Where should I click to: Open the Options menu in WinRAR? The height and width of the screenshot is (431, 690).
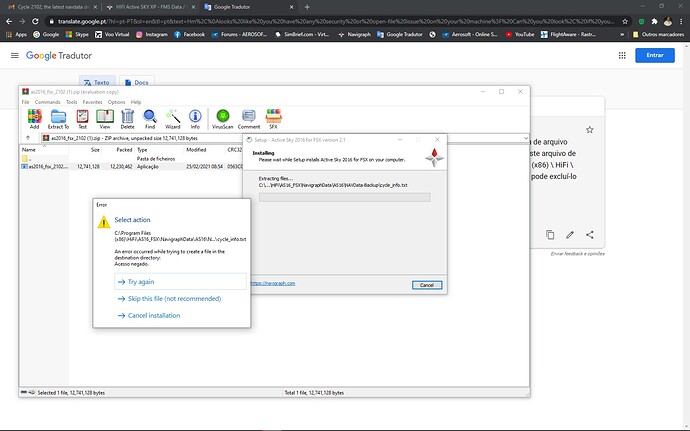click(117, 102)
